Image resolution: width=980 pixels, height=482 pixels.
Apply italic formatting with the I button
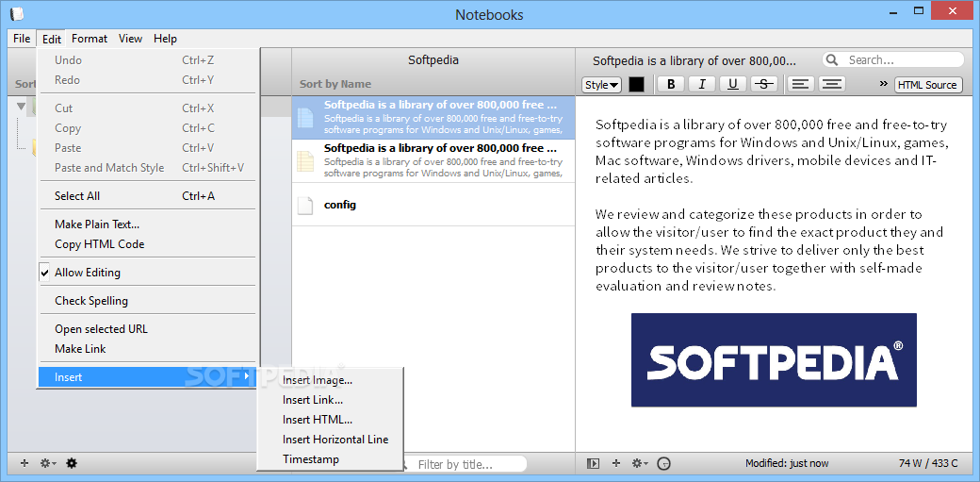(702, 85)
